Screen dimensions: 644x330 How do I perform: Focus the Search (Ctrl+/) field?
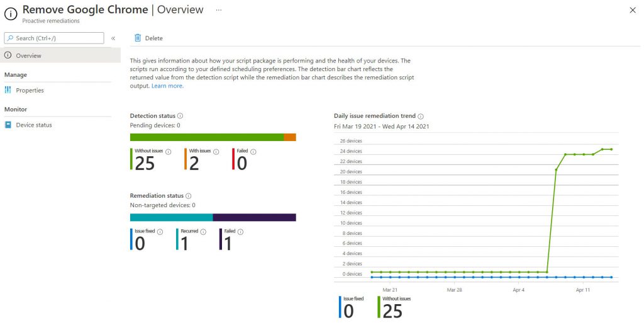54,38
